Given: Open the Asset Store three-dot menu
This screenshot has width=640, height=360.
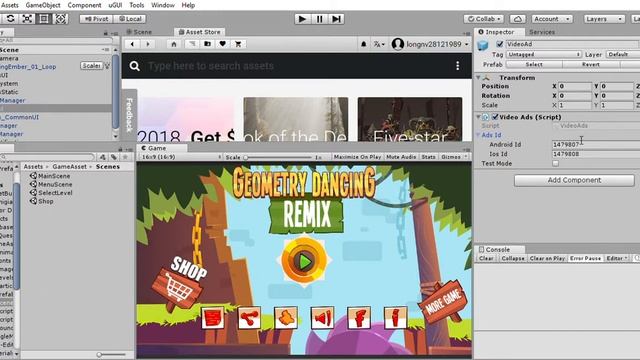Looking at the screenshot, I should point(458,66).
